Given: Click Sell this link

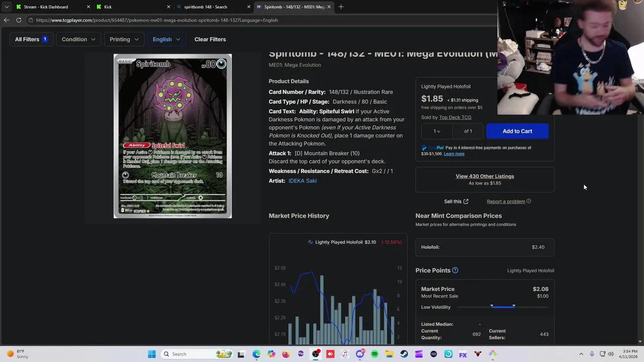Looking at the screenshot, I should click(453, 202).
